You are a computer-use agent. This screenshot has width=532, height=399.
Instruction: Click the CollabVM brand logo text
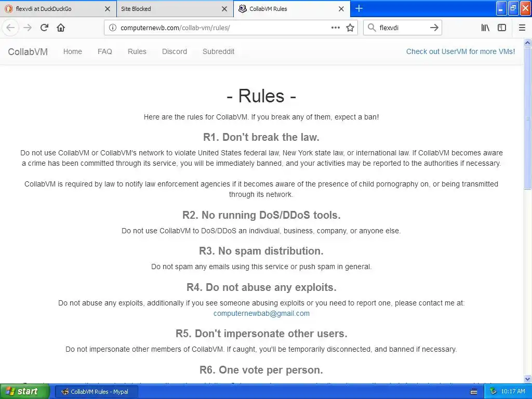tap(28, 52)
